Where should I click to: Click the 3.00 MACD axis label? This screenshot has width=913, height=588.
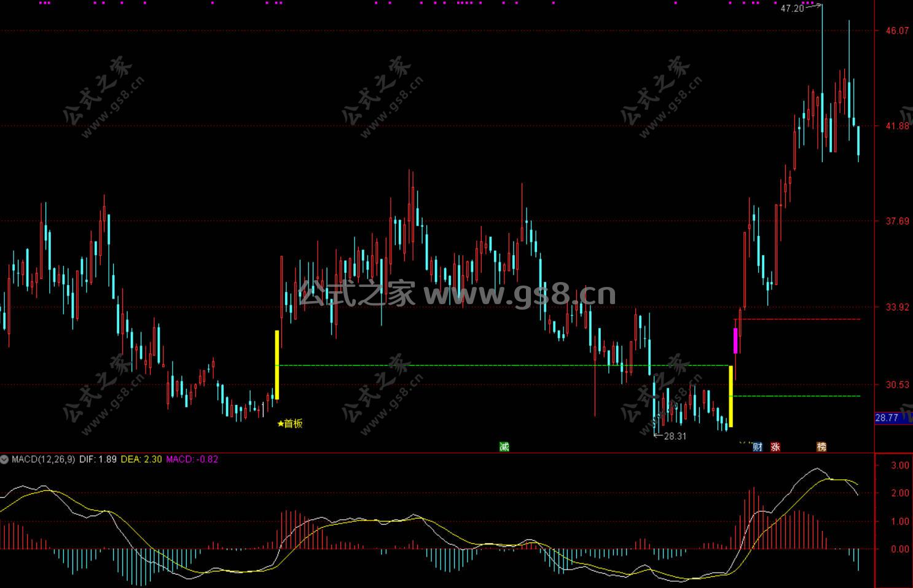point(900,465)
